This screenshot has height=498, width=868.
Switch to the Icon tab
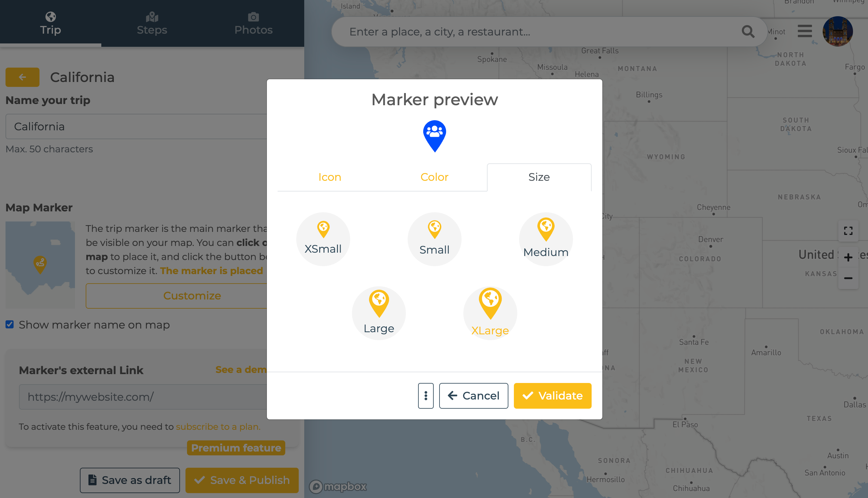tap(329, 177)
